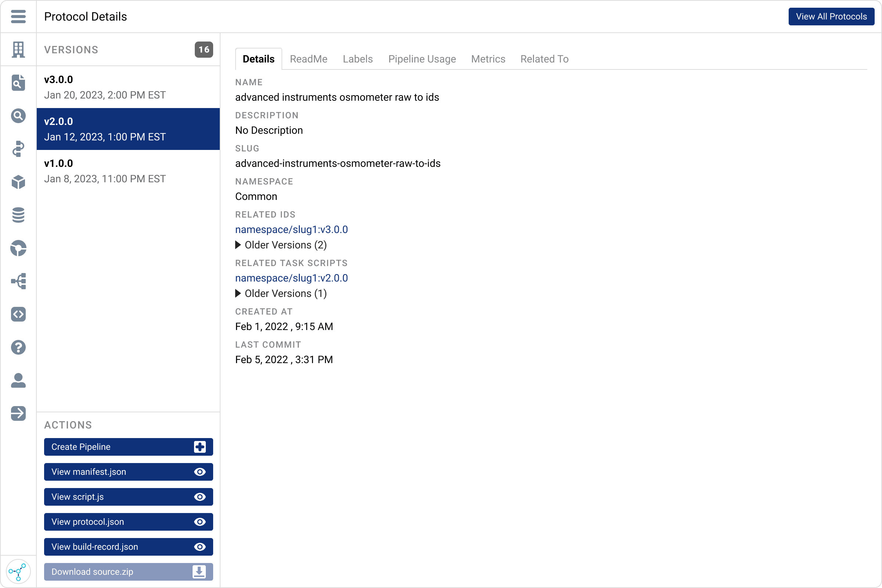Open the Pipeline Usage tab

(x=422, y=59)
